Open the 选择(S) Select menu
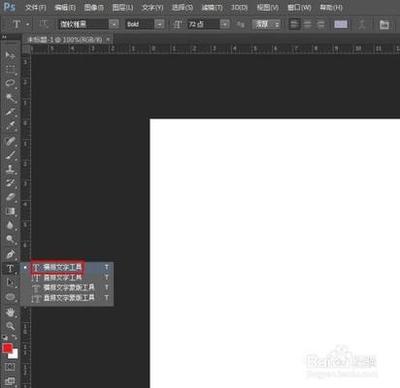This screenshot has height=388, width=400. [182, 7]
